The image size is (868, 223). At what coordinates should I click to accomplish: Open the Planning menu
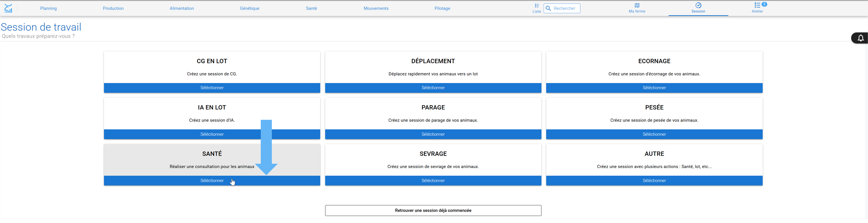(49, 8)
